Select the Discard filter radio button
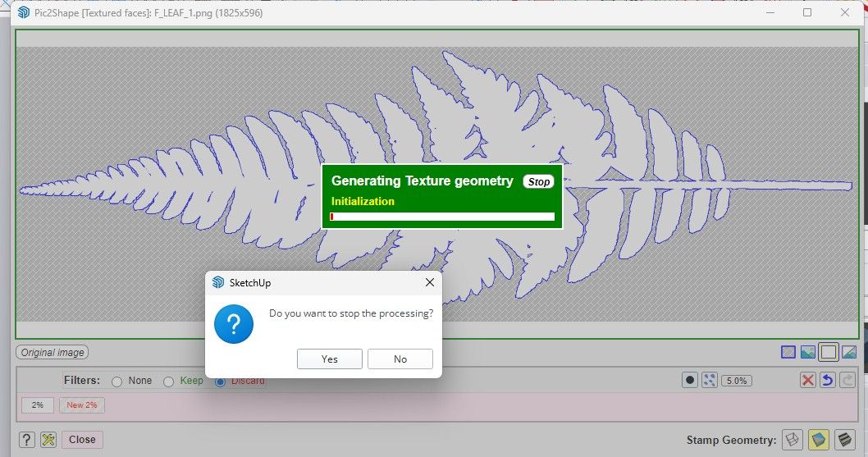Viewport: 868px width, 457px height. tap(220, 382)
